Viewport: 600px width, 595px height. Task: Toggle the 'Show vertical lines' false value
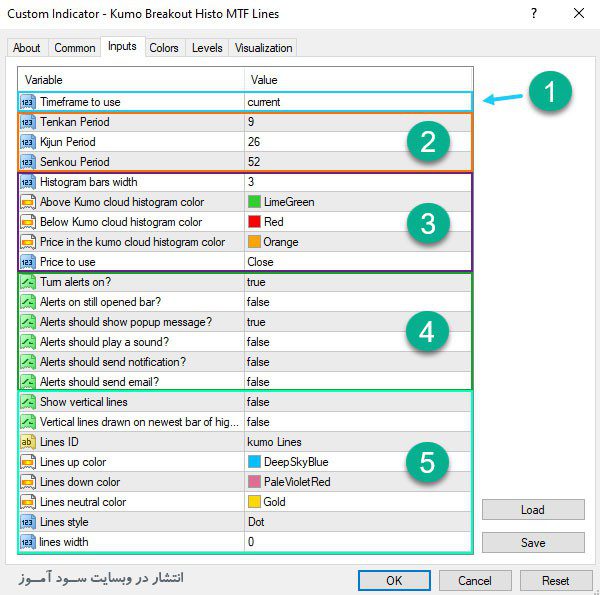(357, 402)
